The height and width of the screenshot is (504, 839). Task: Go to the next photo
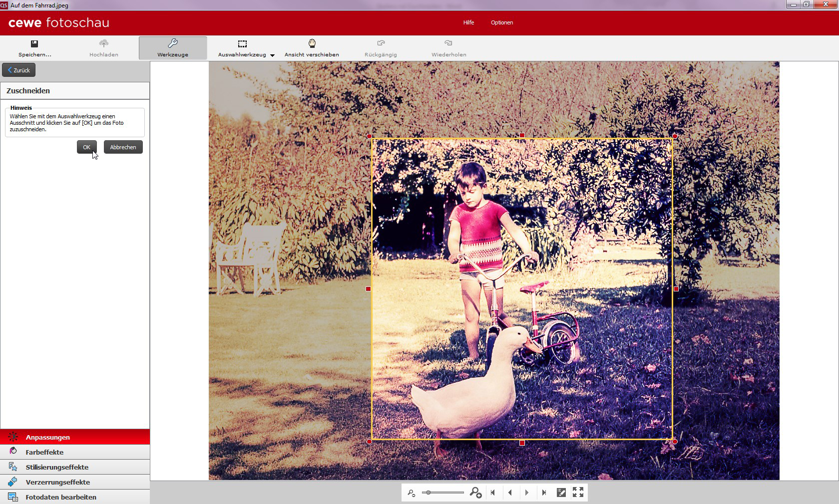point(527,493)
